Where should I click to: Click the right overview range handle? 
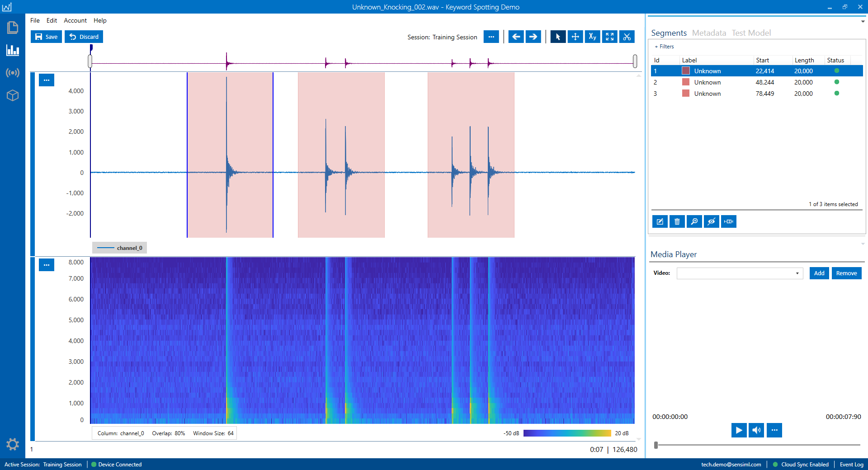[x=635, y=61]
